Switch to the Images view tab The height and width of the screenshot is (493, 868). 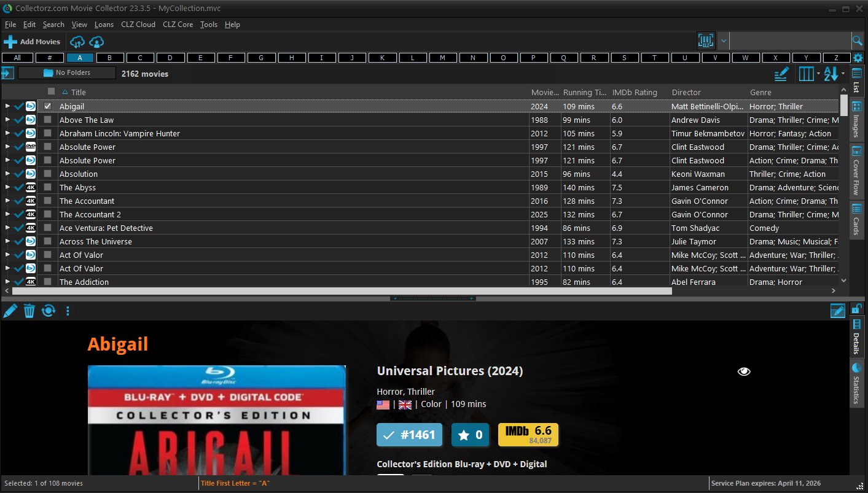(x=856, y=119)
